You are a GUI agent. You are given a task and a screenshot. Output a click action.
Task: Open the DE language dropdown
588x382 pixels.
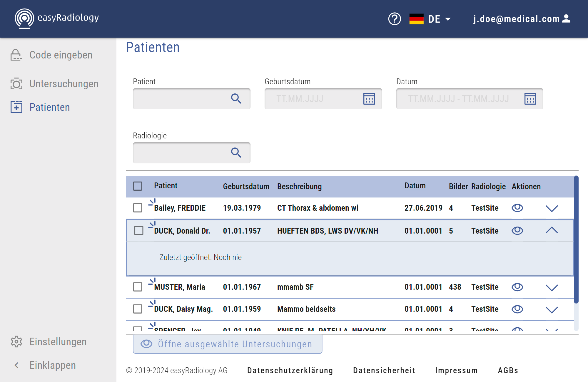pyautogui.click(x=440, y=19)
